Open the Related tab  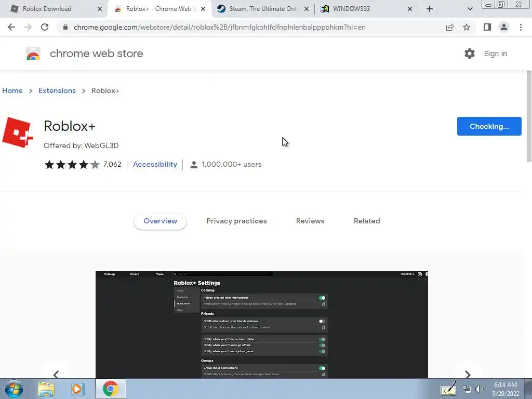pyautogui.click(x=367, y=221)
